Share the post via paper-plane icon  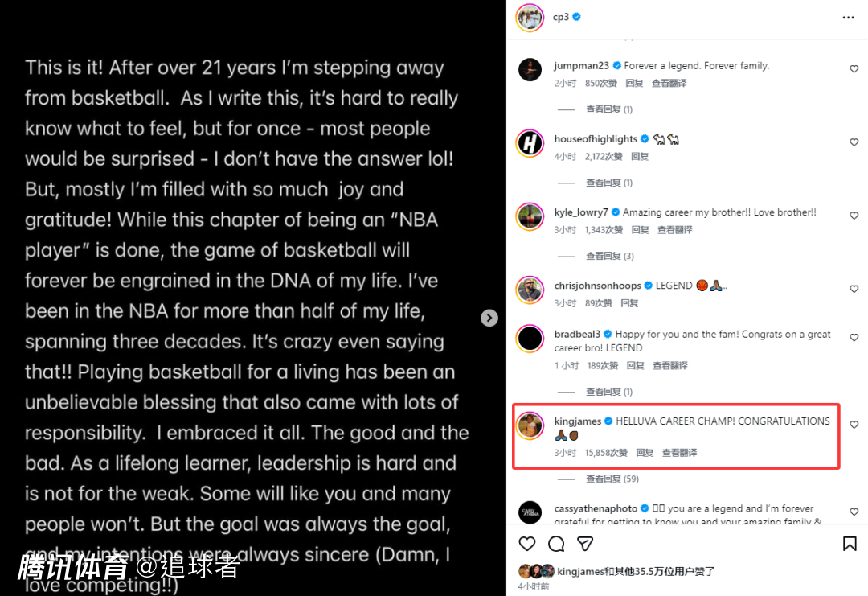tap(585, 544)
